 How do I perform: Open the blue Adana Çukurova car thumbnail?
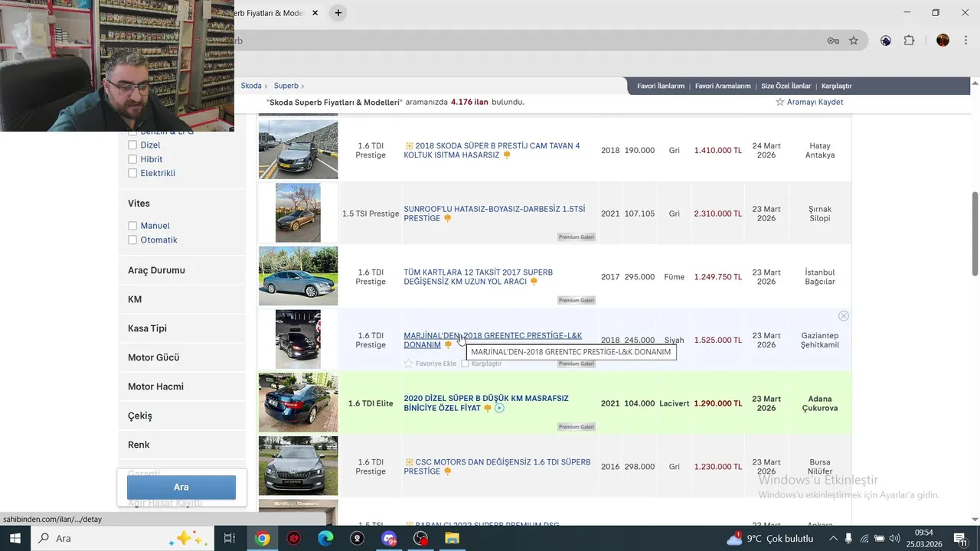(x=298, y=403)
